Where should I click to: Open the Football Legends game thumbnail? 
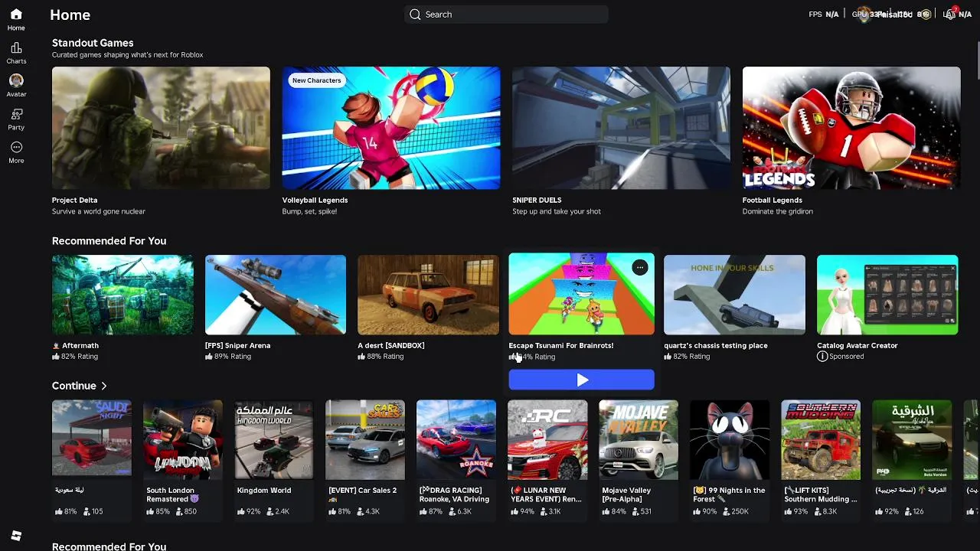click(x=851, y=128)
